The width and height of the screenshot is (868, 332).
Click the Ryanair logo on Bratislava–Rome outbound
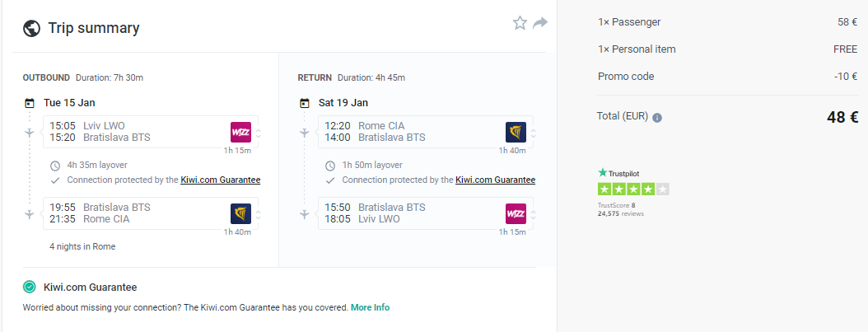240,213
